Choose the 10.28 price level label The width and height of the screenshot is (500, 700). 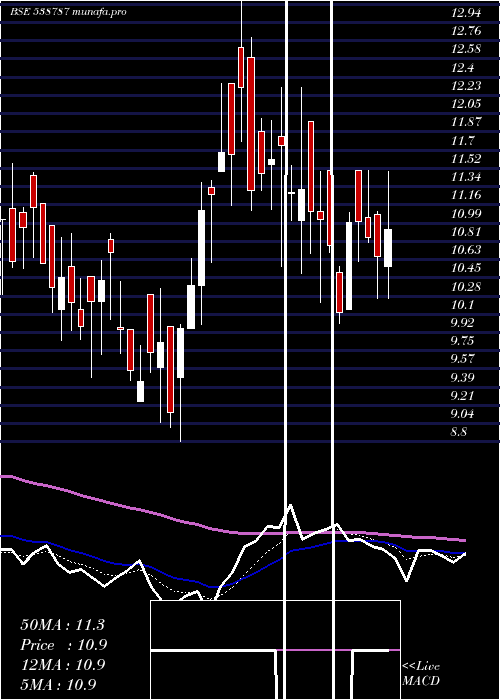466,287
